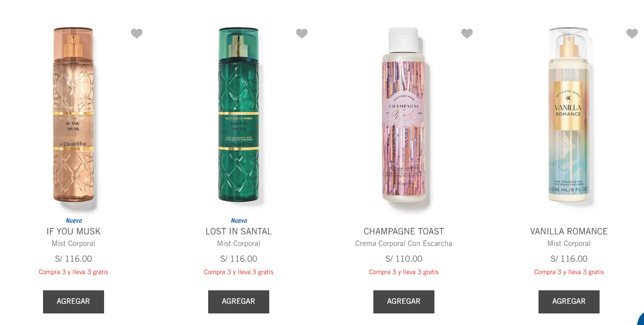Screen dimensions: 644x325
Task: Open the If You Musk bottle image
Action: click(x=74, y=115)
